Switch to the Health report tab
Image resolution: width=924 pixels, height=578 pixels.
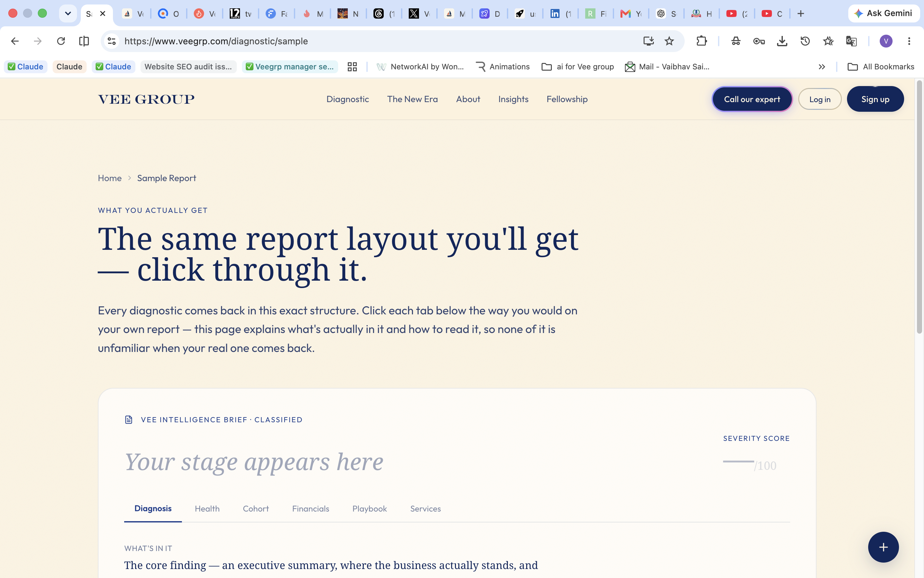(207, 509)
